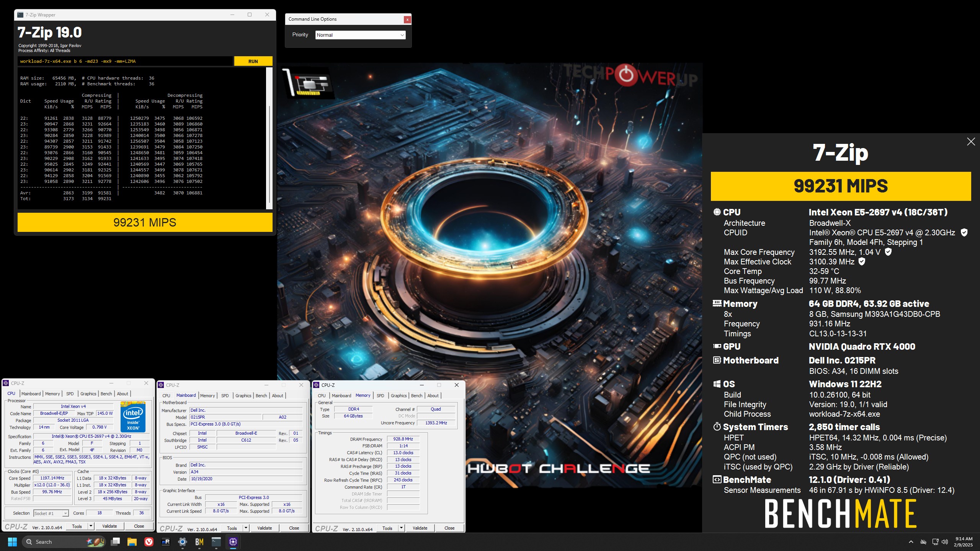Screen dimensions: 980x551
Task: Click the System Timers stopwatch icon
Action: (x=717, y=427)
